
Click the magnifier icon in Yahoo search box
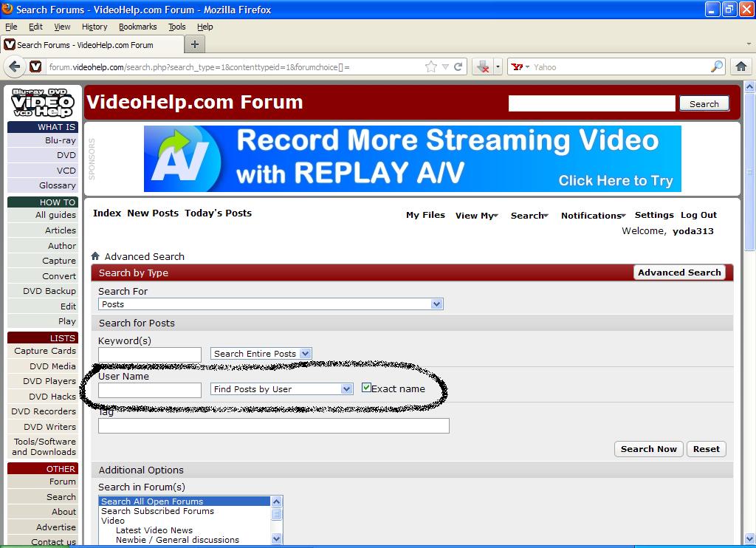click(716, 66)
